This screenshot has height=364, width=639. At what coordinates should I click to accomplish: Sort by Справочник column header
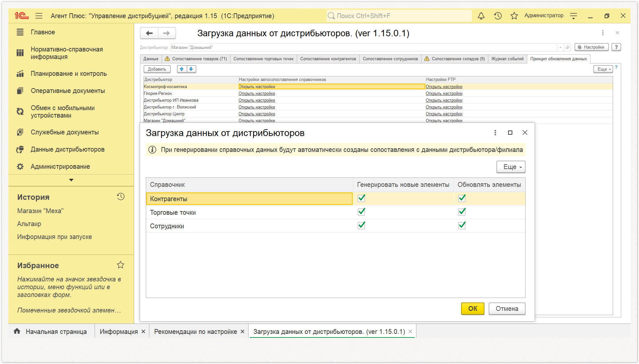249,185
